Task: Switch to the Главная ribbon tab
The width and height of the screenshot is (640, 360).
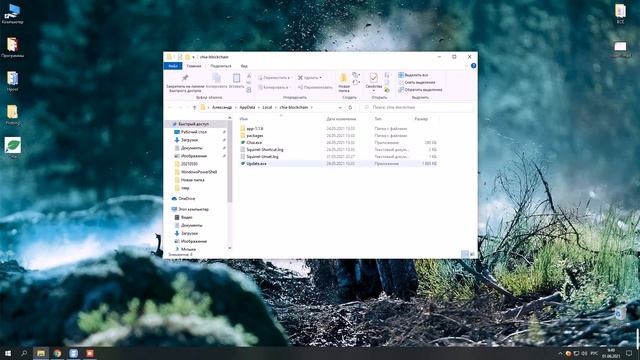Action: pyautogui.click(x=194, y=66)
